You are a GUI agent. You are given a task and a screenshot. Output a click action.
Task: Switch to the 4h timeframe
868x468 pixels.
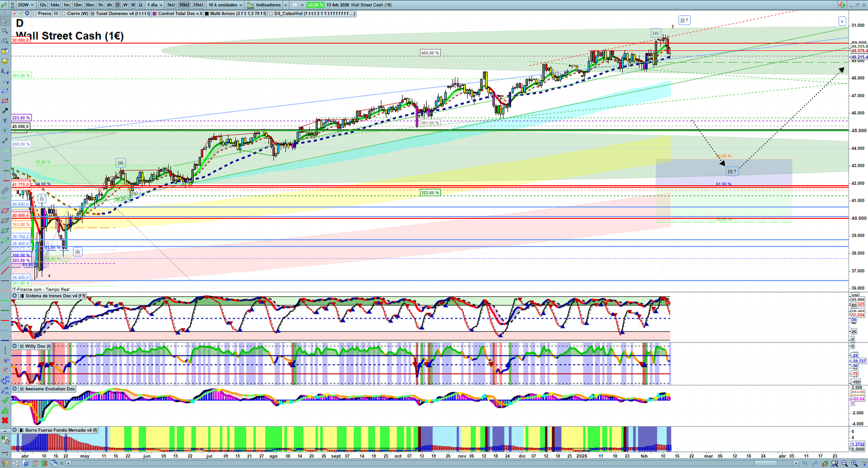pos(109,5)
